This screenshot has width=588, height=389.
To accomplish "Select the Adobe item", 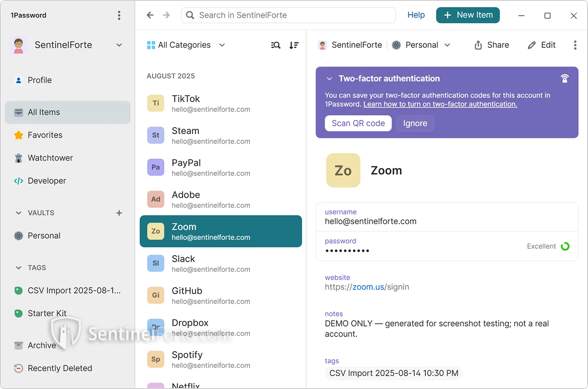I will [221, 199].
